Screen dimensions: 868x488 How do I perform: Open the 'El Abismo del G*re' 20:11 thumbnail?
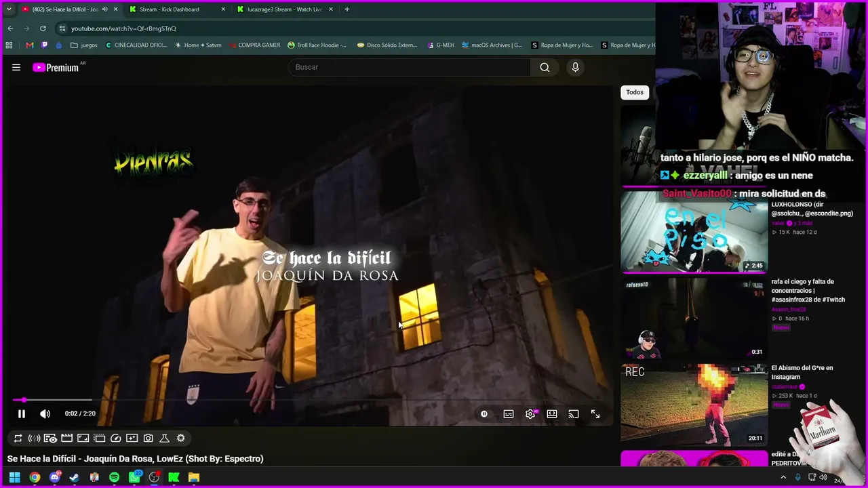[x=694, y=404]
